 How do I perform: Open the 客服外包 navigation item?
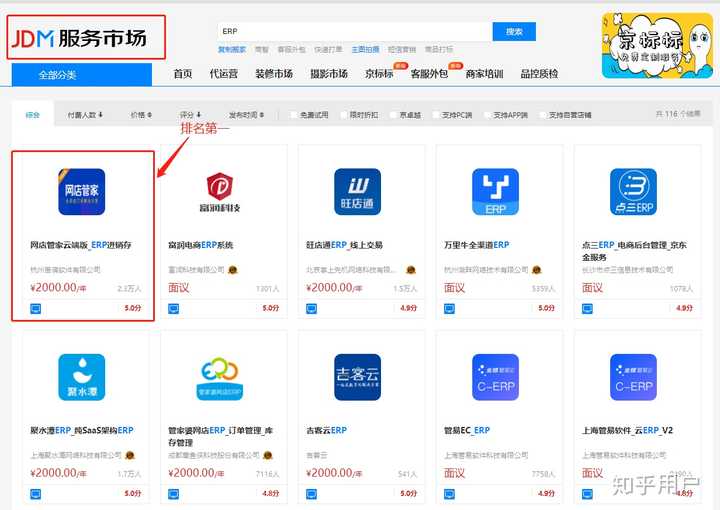[x=429, y=74]
